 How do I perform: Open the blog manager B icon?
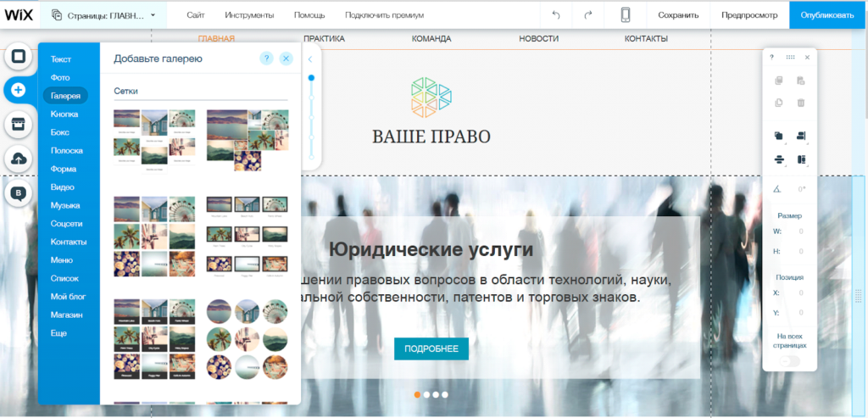(x=18, y=193)
